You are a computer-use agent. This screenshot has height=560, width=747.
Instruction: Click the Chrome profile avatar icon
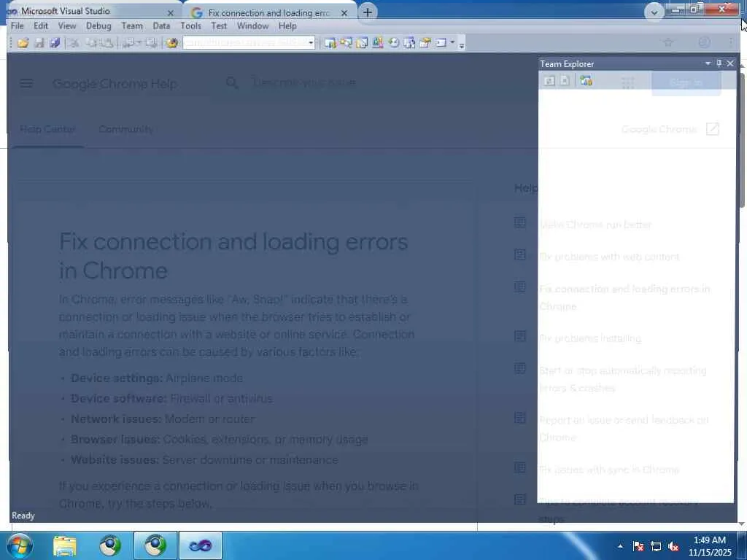click(704, 42)
